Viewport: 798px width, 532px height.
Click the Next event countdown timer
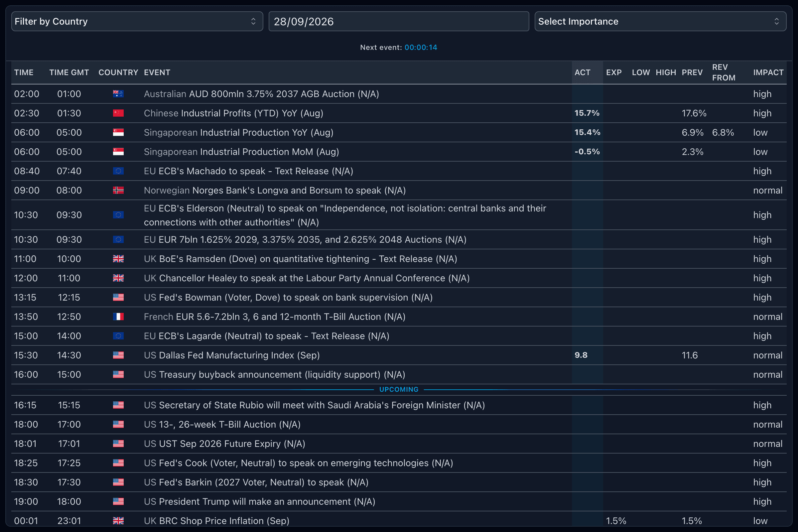coord(421,48)
